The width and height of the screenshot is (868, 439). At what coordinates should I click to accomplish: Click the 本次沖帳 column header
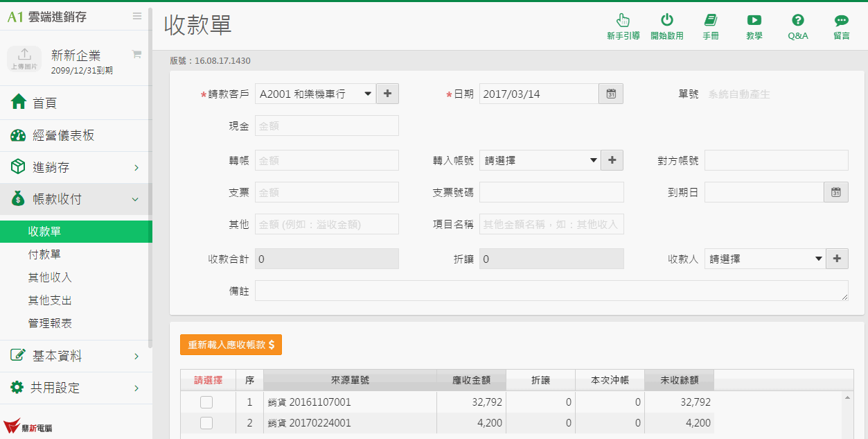pos(610,380)
